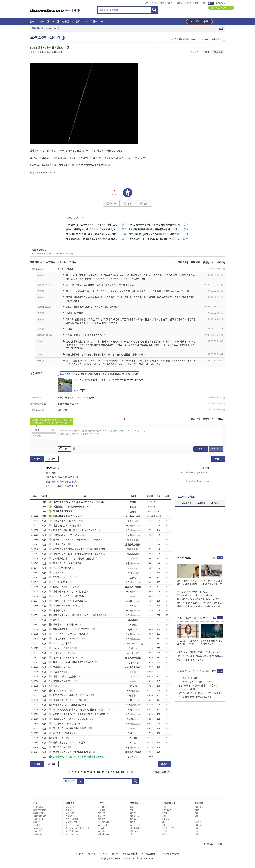Collapse comments with upper 댓글닫기 toggle
This screenshot has width=255, height=868.
click(208, 263)
